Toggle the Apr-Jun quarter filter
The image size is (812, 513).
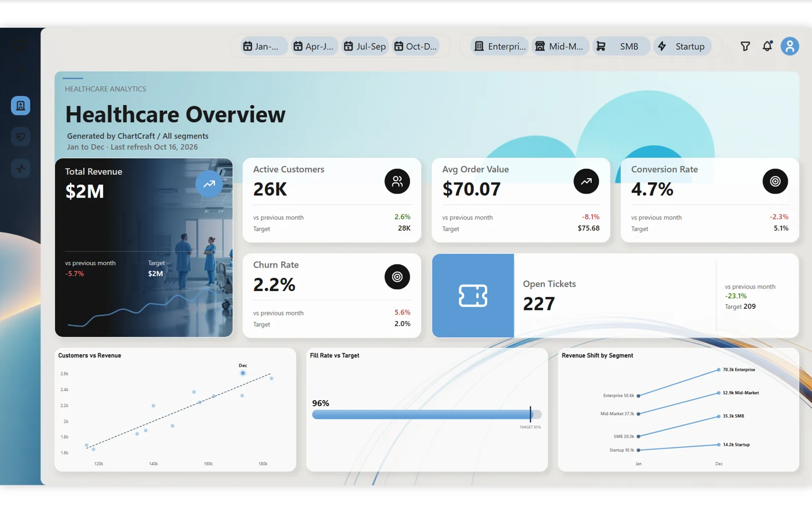[x=314, y=46]
